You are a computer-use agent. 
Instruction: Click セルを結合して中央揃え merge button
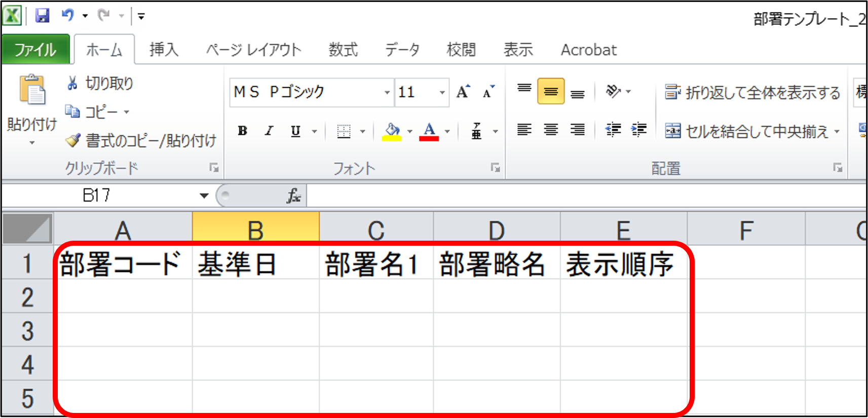coord(747,131)
